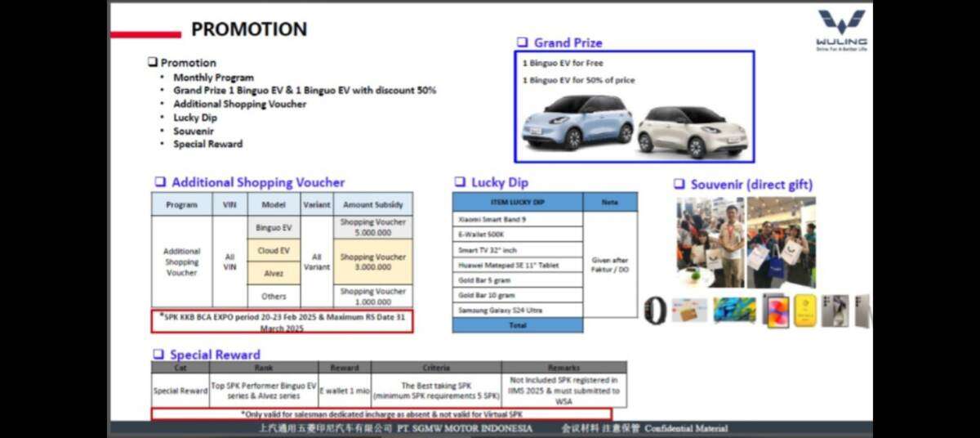Click the gold bar product image

[805, 311]
